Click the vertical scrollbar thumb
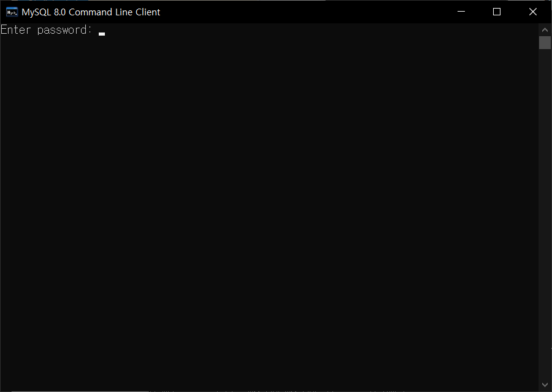The image size is (552, 392). (545, 42)
